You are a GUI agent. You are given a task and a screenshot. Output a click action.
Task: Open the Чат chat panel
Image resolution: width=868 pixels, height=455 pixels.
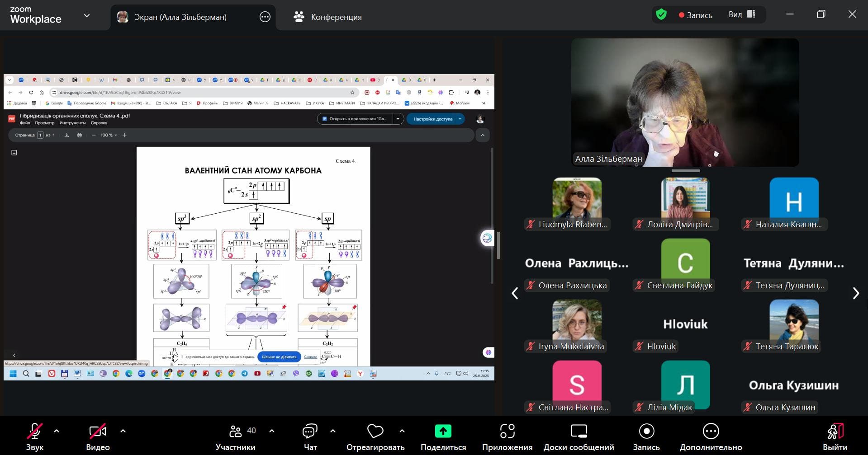coord(310,436)
